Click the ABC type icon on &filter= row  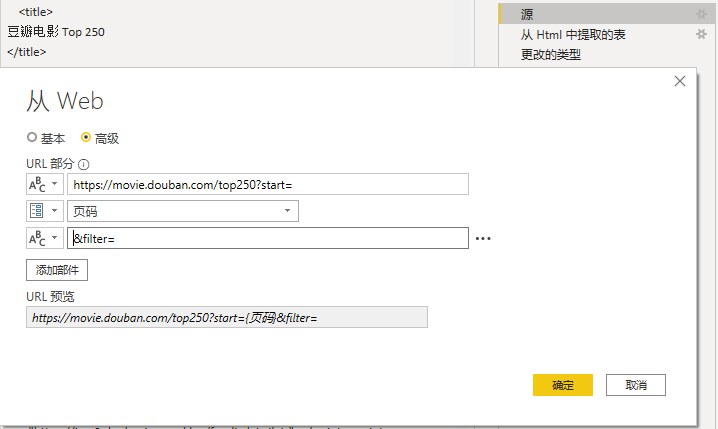click(36, 238)
